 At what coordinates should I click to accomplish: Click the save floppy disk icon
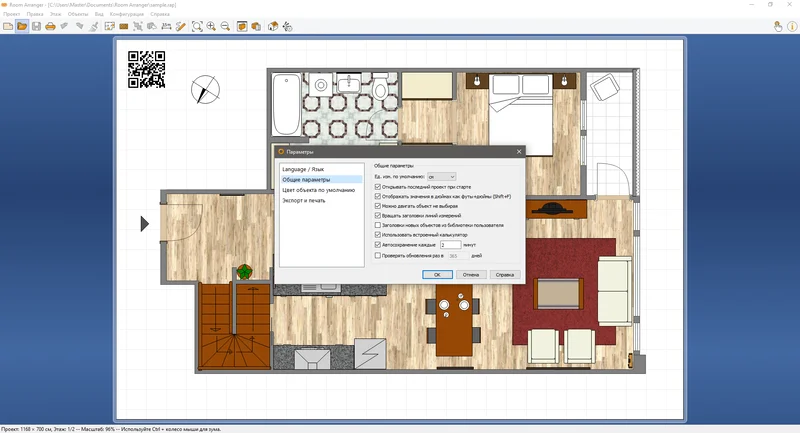pyautogui.click(x=36, y=26)
